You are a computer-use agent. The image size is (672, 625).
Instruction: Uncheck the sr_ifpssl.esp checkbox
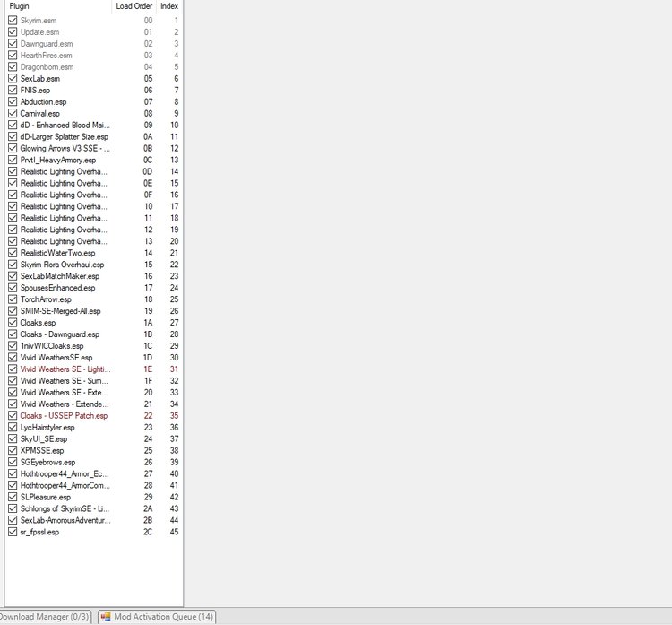(x=13, y=532)
